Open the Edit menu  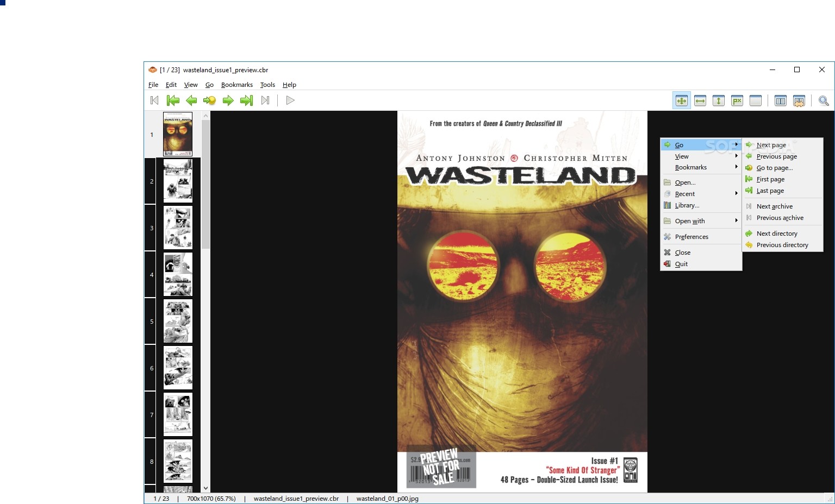tap(171, 85)
